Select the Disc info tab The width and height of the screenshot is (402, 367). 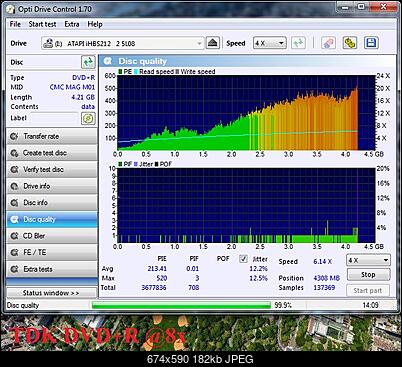coord(52,203)
